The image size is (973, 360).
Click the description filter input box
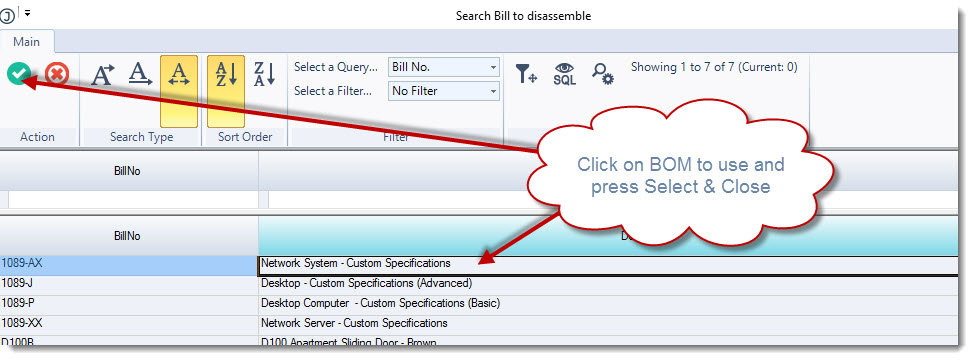[614, 200]
